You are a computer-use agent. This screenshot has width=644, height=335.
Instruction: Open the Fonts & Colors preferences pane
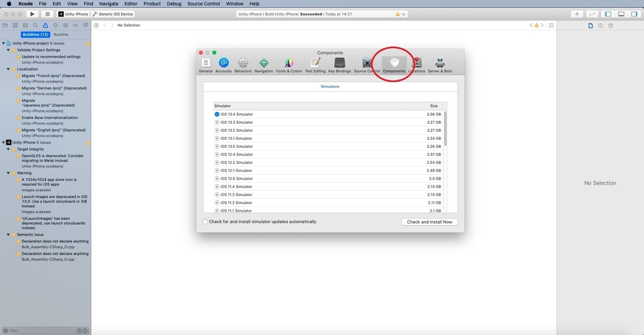coord(289,65)
